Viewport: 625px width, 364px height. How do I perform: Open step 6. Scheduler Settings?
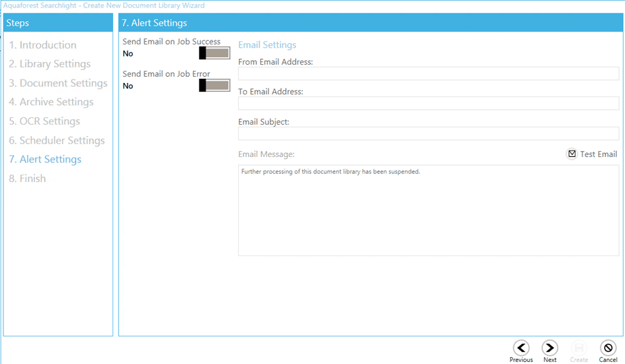click(x=57, y=140)
